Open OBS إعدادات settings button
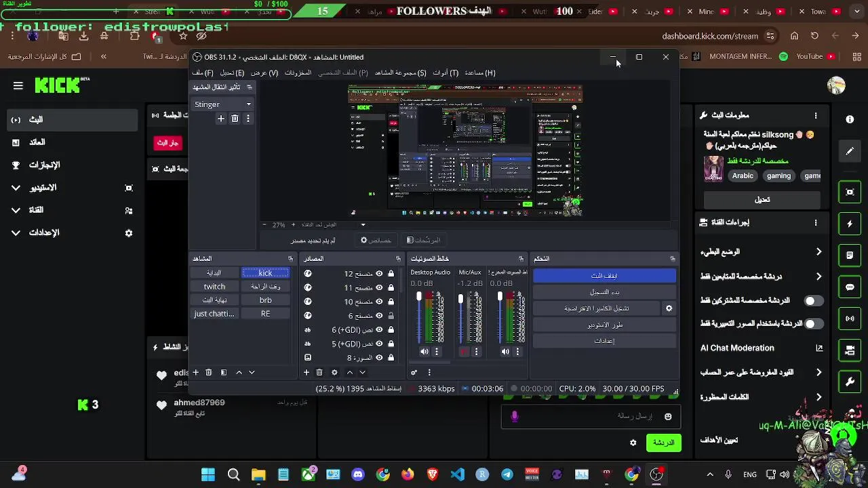Screen dimensions: 868x488 (x=604, y=341)
